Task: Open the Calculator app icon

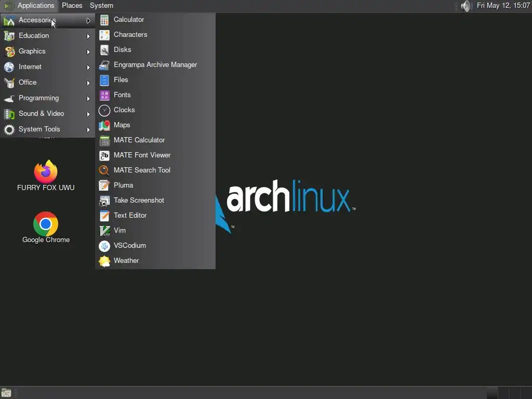Action: coord(104,20)
